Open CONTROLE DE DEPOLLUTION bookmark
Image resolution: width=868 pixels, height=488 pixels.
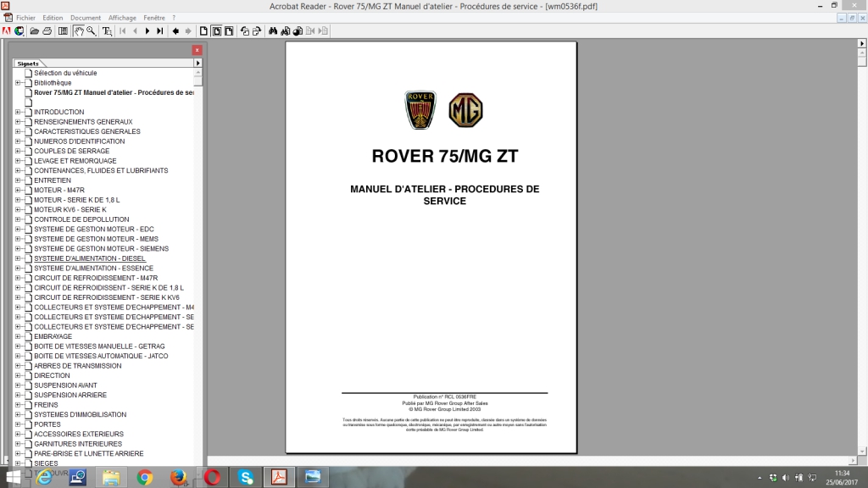pos(81,219)
